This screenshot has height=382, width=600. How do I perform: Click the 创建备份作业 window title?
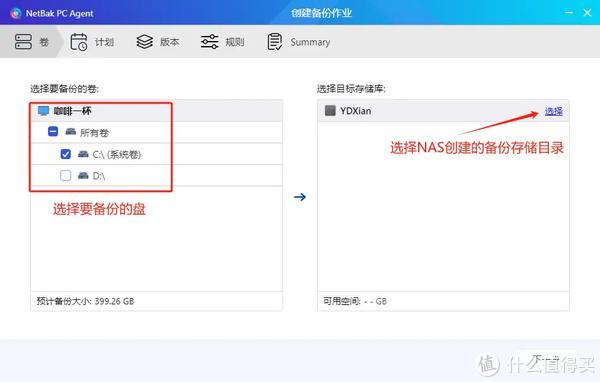(321, 13)
